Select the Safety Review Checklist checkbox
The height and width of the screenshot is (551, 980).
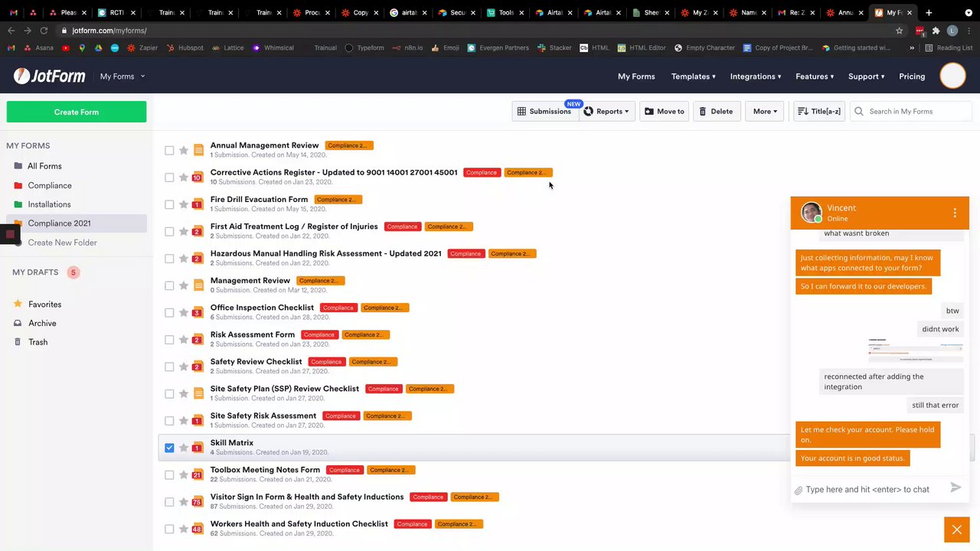click(x=169, y=367)
